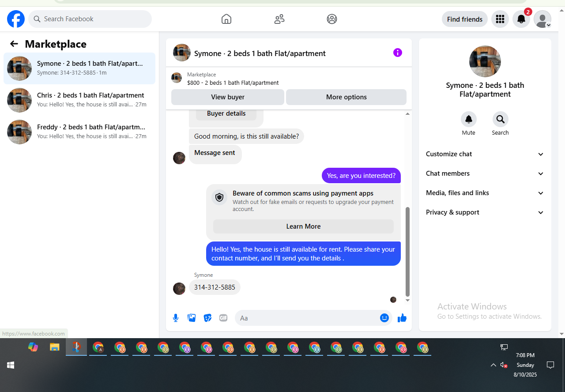
Task: Expand Media, files and links section
Action: point(485,193)
